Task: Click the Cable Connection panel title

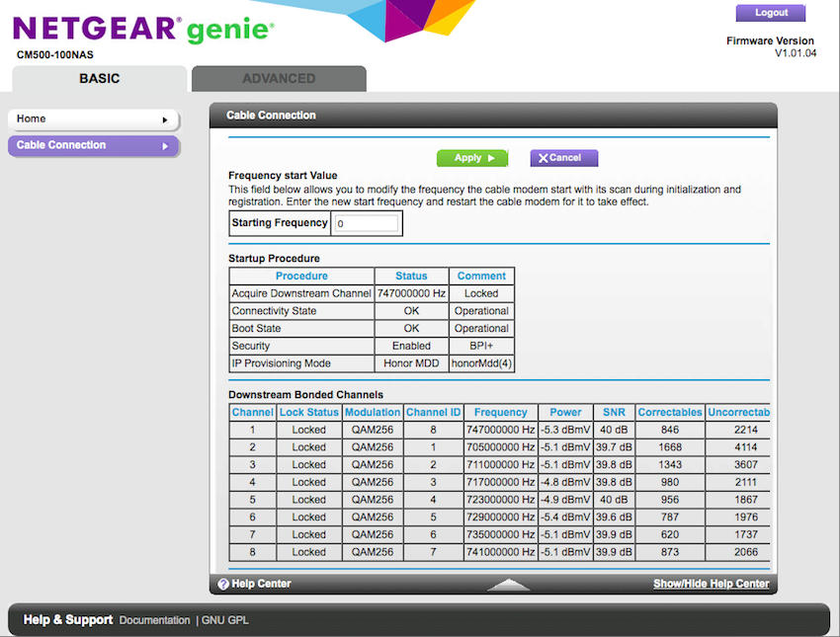Action: click(271, 116)
